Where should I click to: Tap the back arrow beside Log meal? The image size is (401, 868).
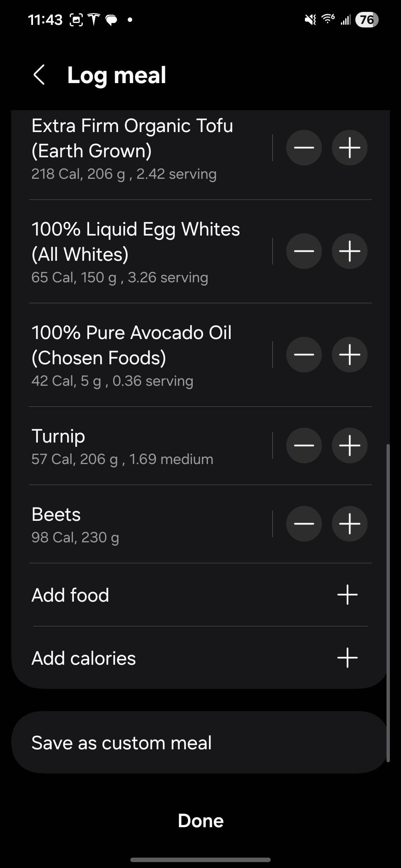(39, 75)
